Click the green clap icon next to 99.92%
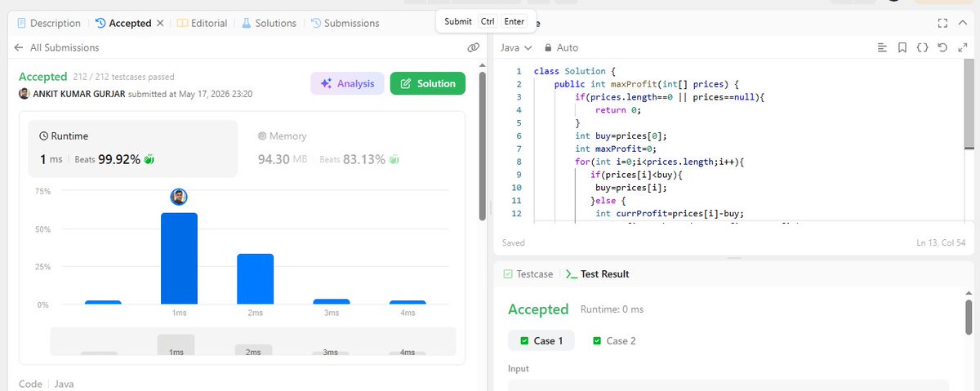Image resolution: width=980 pixels, height=391 pixels. click(x=149, y=159)
